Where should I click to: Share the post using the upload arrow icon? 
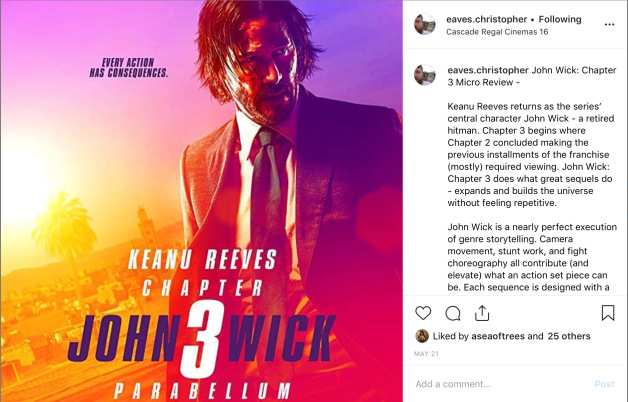pyautogui.click(x=482, y=313)
